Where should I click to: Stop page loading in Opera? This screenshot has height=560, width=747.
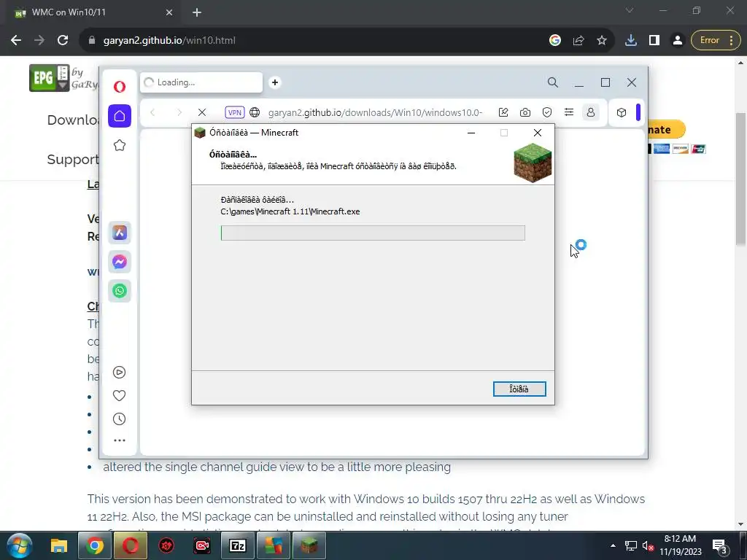pos(202,112)
